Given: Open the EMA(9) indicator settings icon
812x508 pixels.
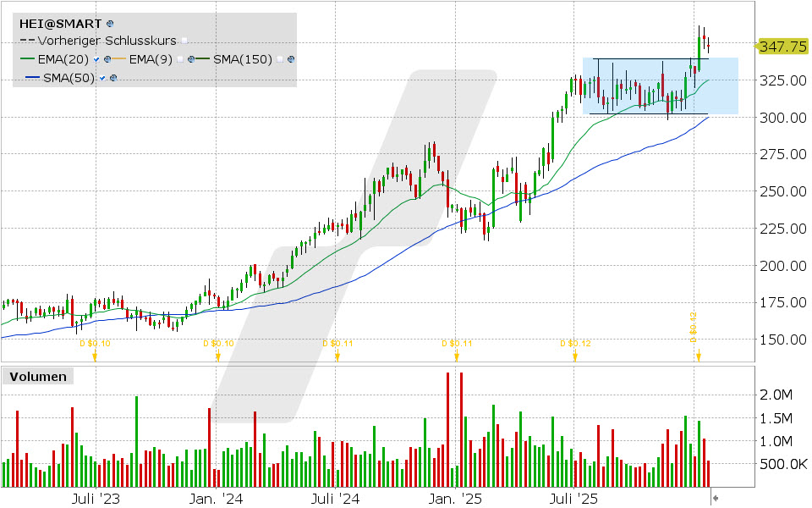Looking at the screenshot, I should tap(192, 59).
